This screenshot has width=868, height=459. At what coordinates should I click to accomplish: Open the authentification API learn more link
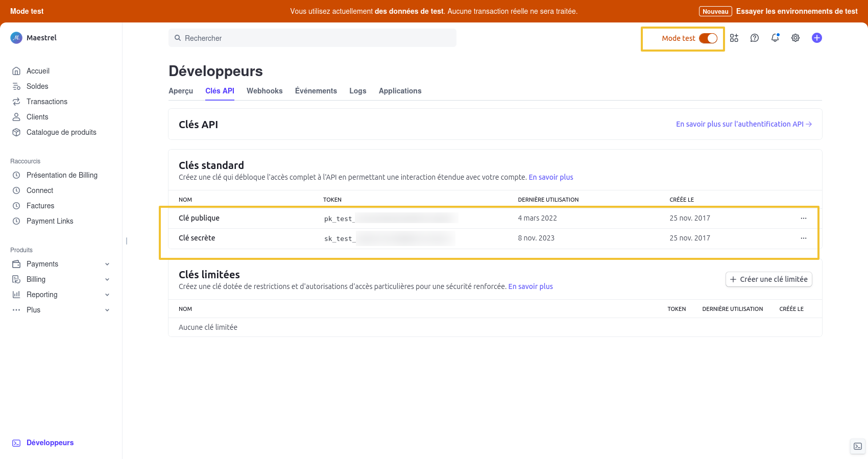pyautogui.click(x=743, y=124)
